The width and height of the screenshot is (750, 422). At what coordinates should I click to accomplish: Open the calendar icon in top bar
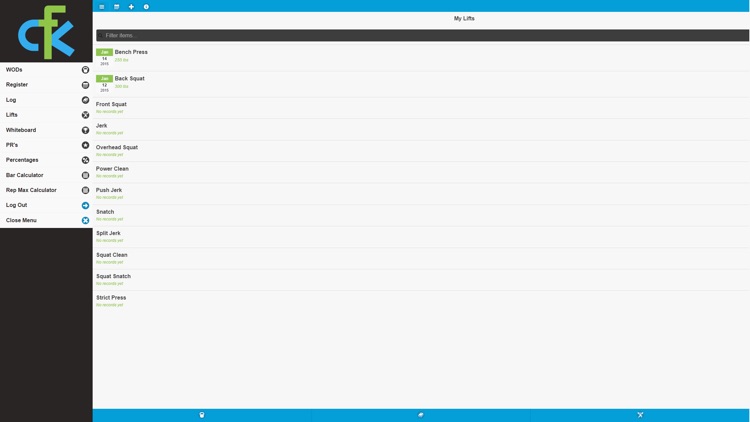116,7
